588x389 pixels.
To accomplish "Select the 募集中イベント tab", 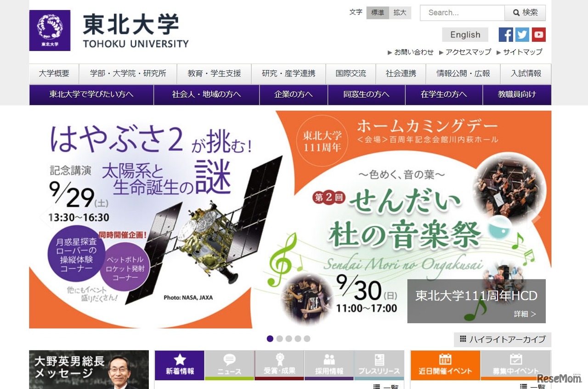I will click(516, 365).
